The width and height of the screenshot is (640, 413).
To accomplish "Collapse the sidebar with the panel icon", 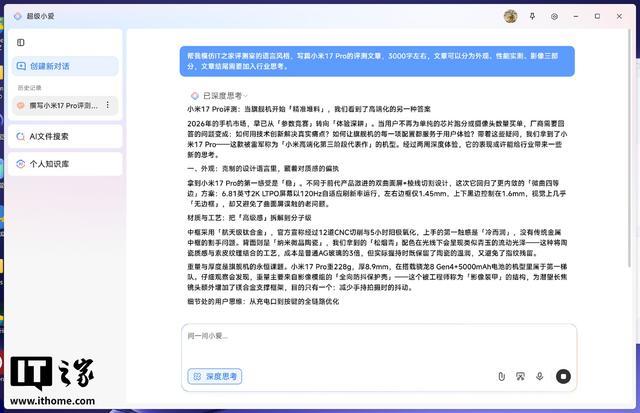I will point(20,42).
